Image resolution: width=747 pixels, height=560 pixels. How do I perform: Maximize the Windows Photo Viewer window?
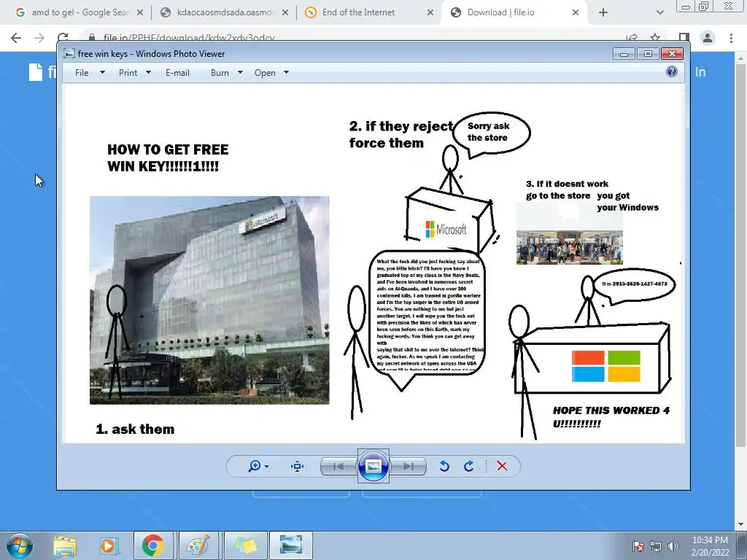coord(648,54)
